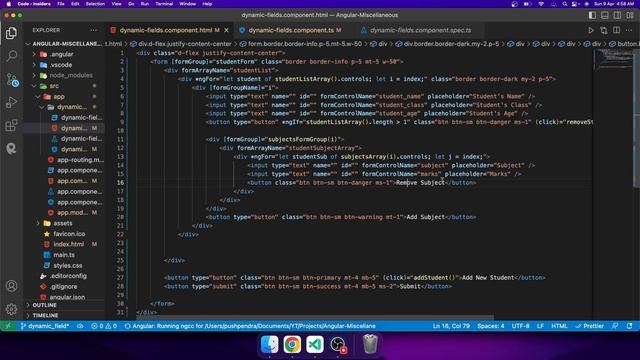Click Spaces: 4 indentation setting
Viewport: 640px width, 360px height.
[491, 326]
